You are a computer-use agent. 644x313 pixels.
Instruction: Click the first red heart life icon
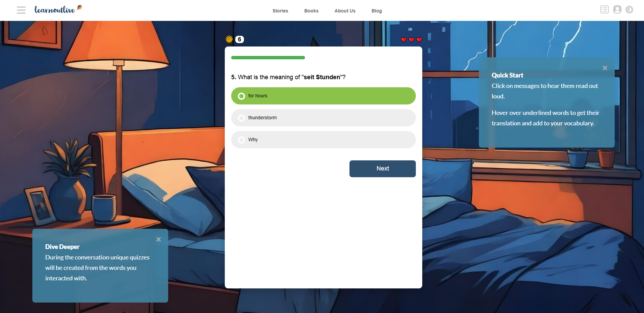pyautogui.click(x=404, y=40)
